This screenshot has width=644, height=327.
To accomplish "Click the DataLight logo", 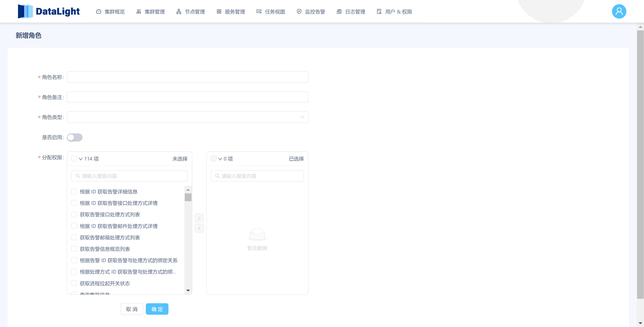I will [49, 11].
